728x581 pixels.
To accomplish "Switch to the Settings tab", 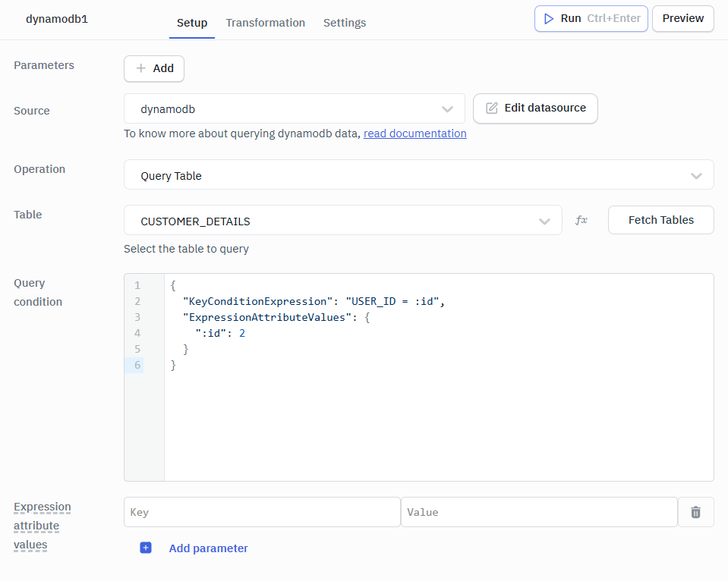I will tap(345, 23).
